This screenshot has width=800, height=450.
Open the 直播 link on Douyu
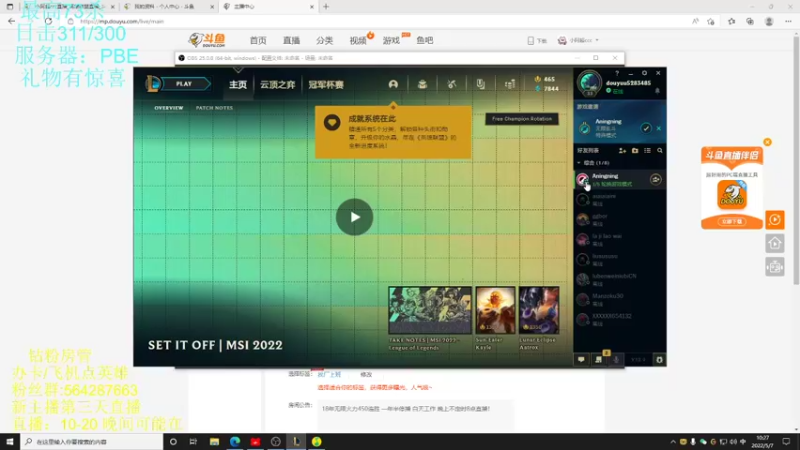click(291, 40)
